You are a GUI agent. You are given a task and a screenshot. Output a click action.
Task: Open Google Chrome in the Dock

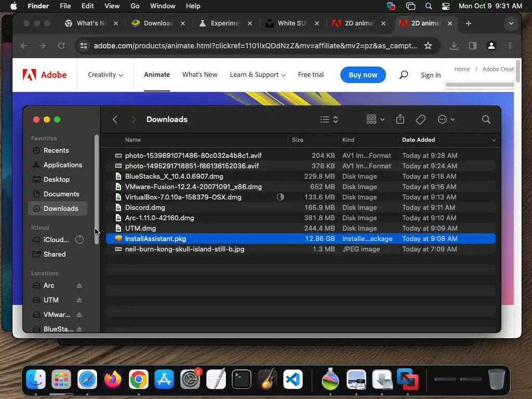click(x=138, y=379)
